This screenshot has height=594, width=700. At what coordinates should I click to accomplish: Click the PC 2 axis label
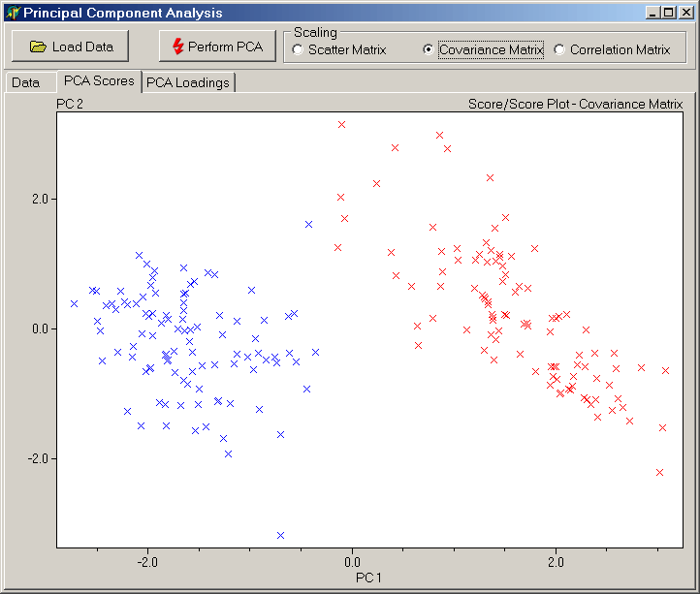(70, 104)
